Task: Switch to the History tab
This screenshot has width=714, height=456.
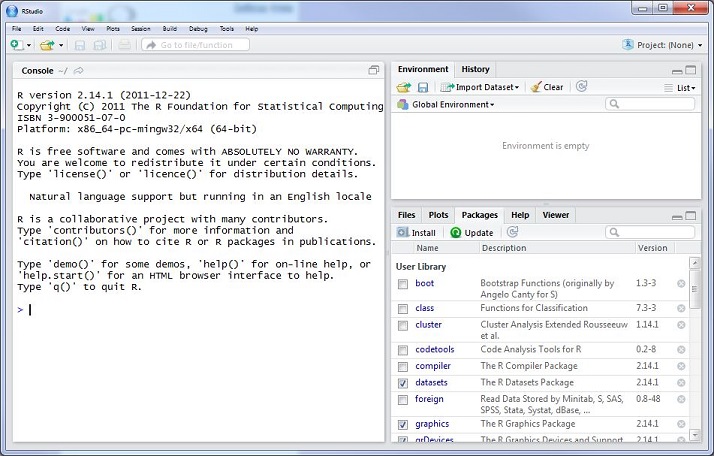Action: 475,69
